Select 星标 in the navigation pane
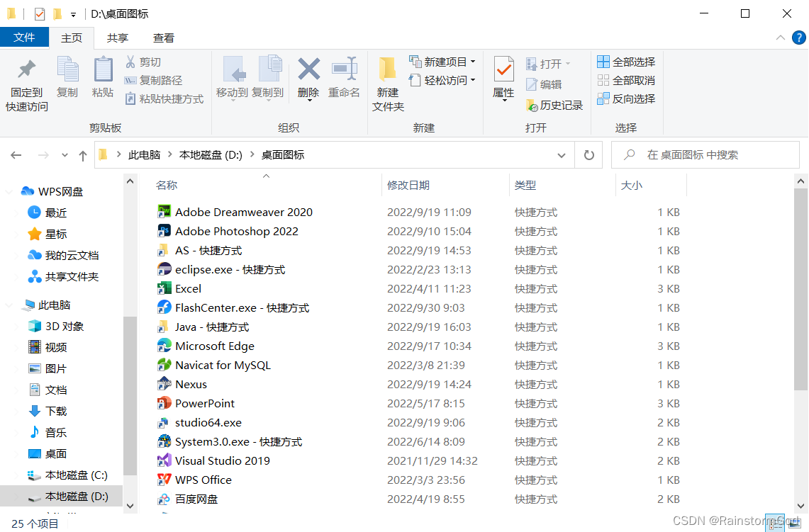Image resolution: width=809 pixels, height=532 pixels. 56,234
